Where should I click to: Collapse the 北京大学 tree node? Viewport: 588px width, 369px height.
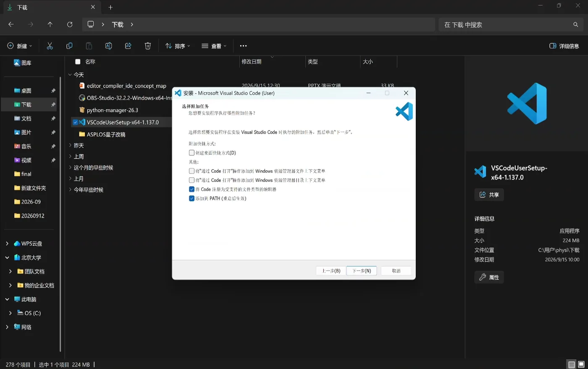click(x=7, y=257)
